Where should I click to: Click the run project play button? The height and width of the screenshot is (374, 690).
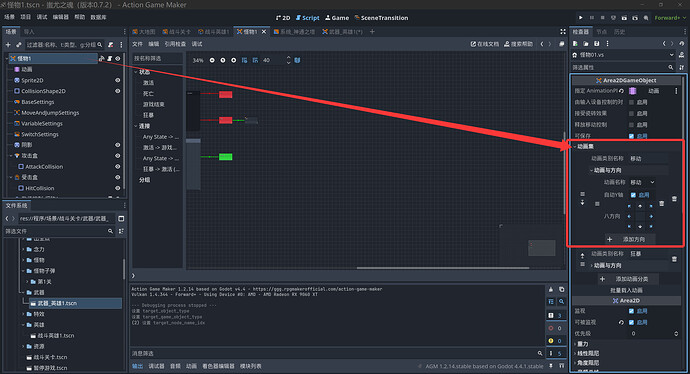[580, 18]
